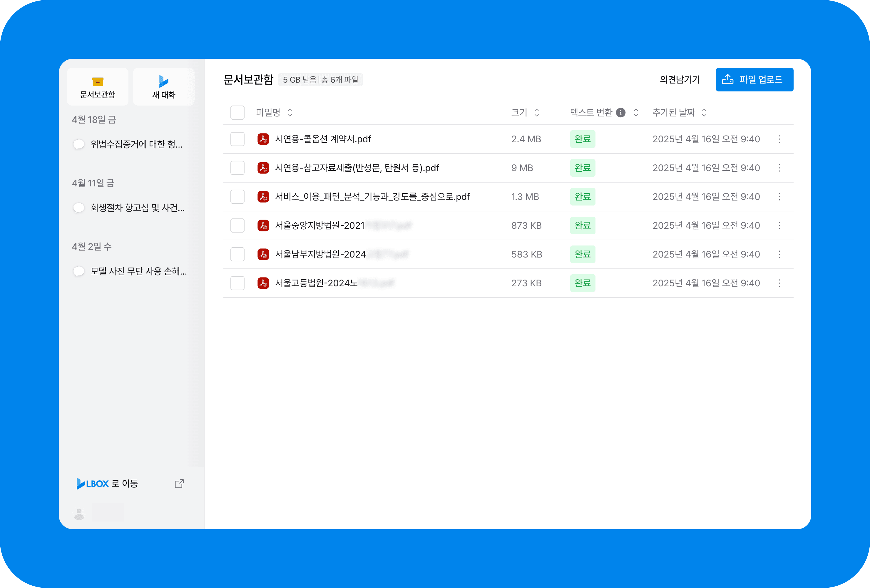Click the 873 KB size cell

(x=526, y=225)
